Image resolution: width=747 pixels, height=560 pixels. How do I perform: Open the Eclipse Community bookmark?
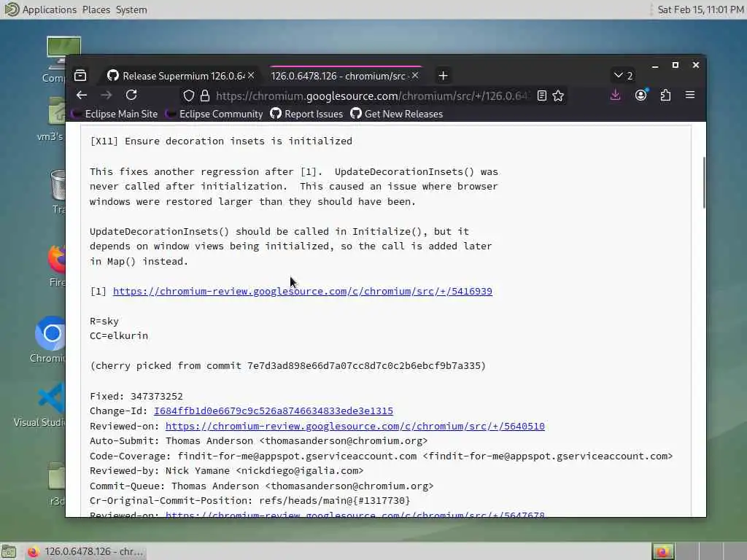coord(214,114)
